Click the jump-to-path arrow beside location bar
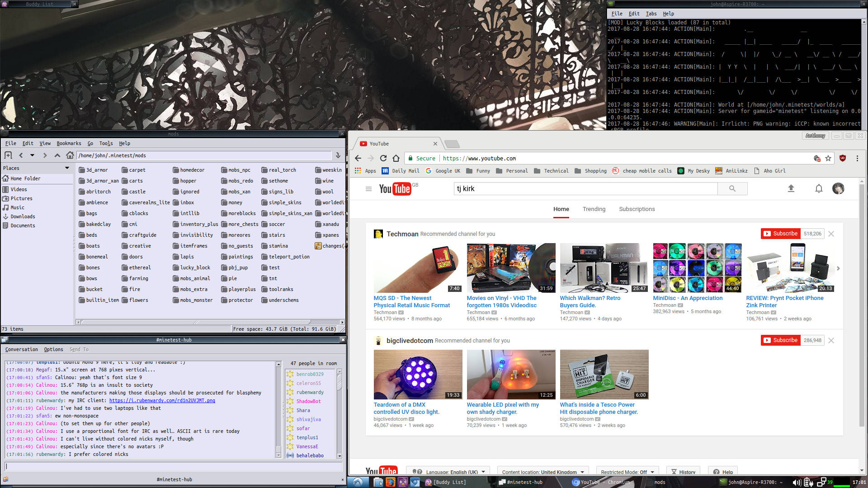Screen dimensions: 868x488 pyautogui.click(x=338, y=155)
